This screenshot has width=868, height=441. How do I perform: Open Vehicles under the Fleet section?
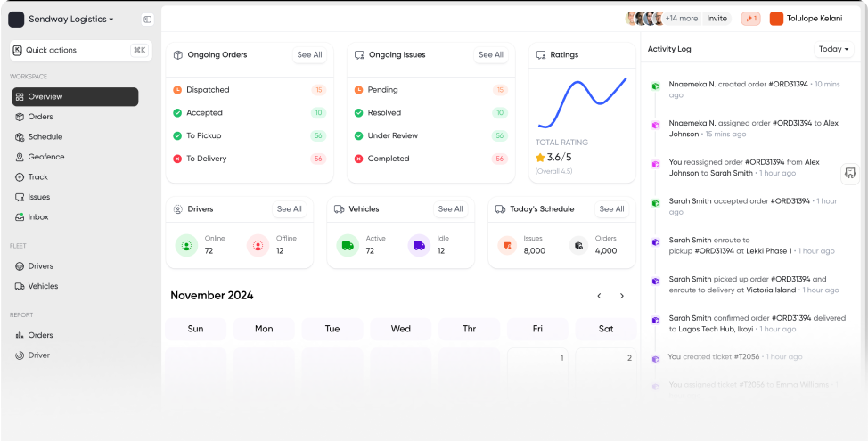(37, 287)
